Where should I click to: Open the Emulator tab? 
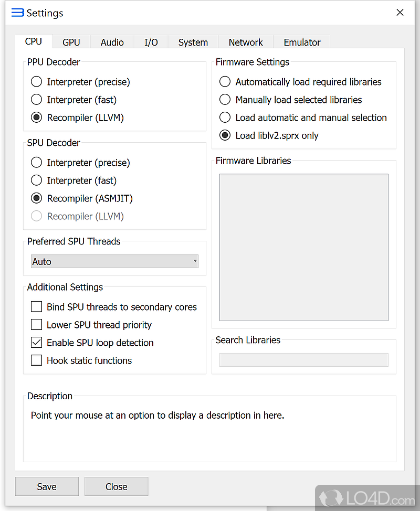(302, 42)
